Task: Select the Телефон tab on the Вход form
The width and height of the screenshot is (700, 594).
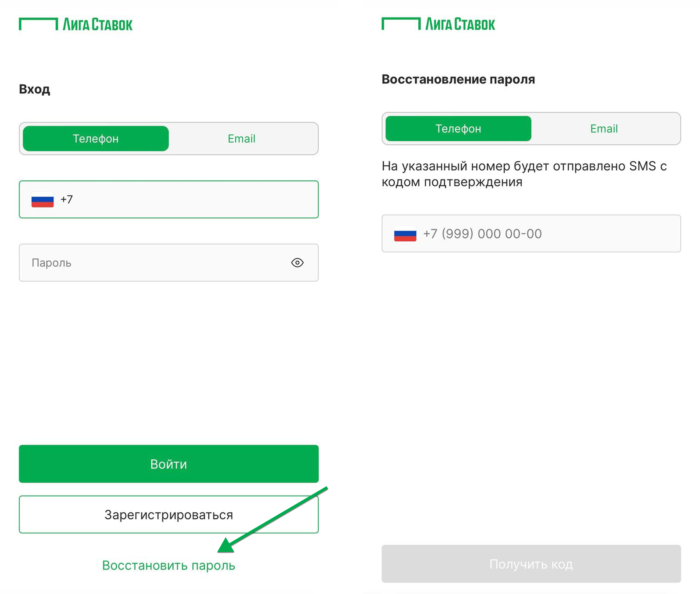Action: click(x=96, y=139)
